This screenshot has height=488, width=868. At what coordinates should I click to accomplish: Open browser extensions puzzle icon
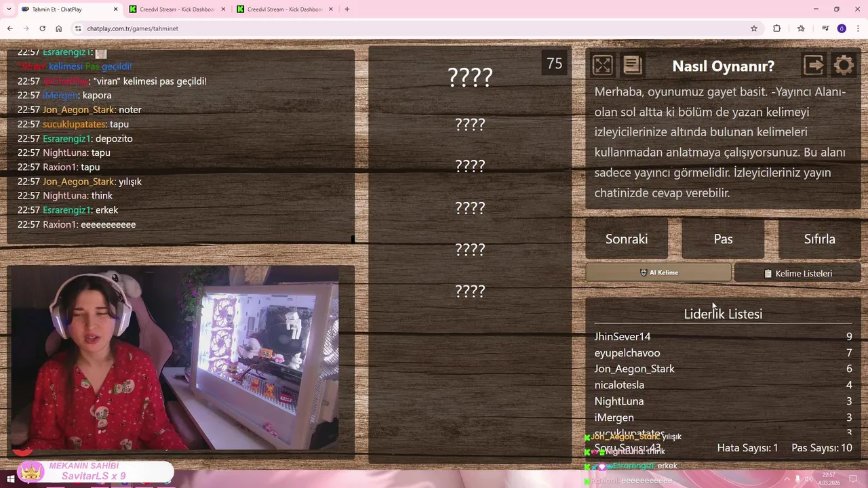[x=777, y=28]
